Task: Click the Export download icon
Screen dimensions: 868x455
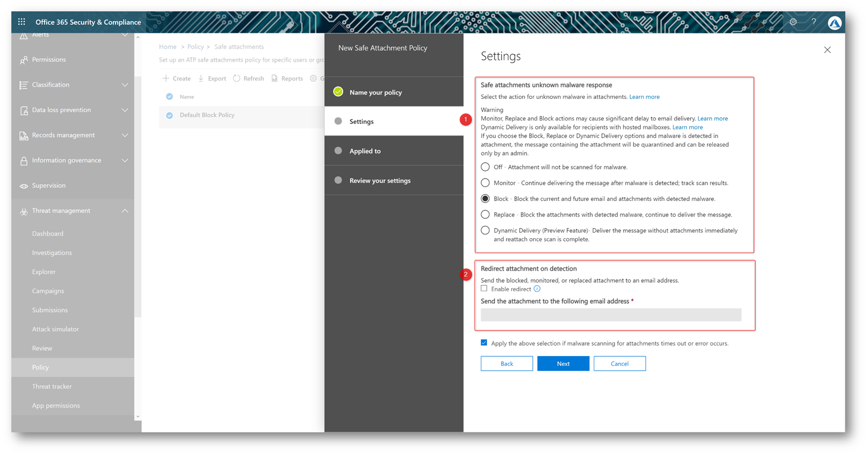Action: click(201, 78)
